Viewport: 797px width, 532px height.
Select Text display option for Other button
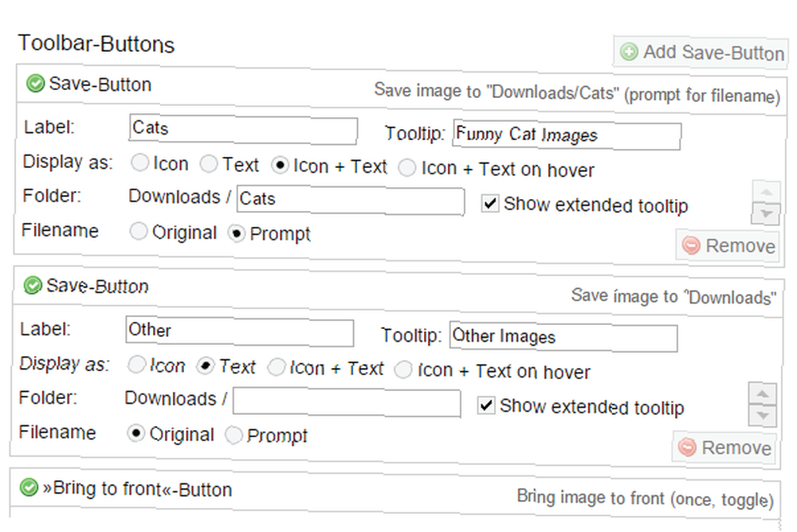(x=205, y=366)
